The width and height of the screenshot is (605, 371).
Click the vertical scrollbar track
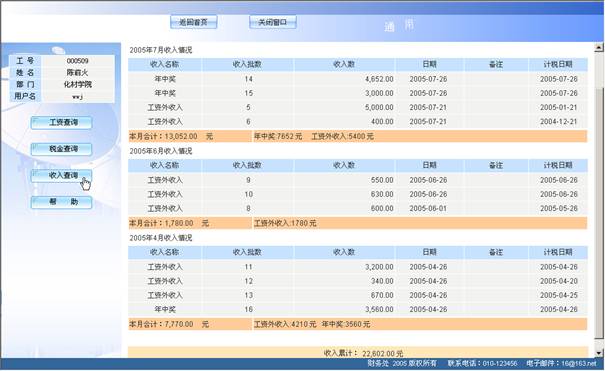point(599,200)
